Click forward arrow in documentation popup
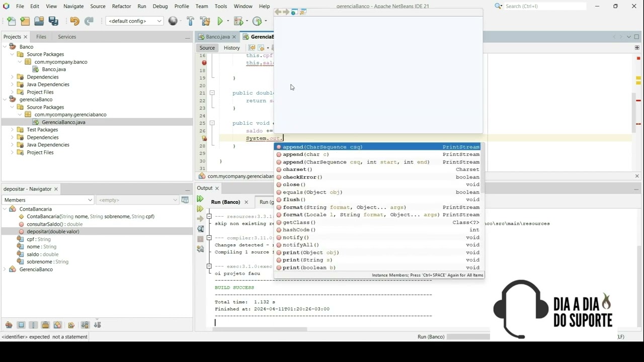 (x=286, y=12)
